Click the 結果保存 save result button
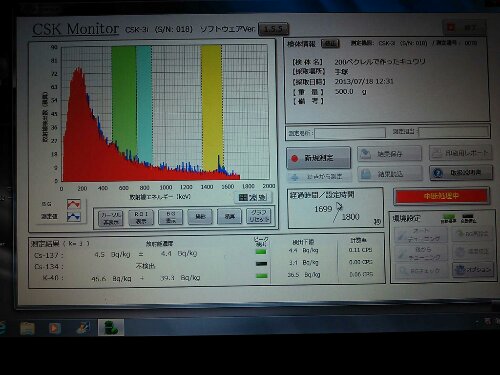 click(389, 154)
